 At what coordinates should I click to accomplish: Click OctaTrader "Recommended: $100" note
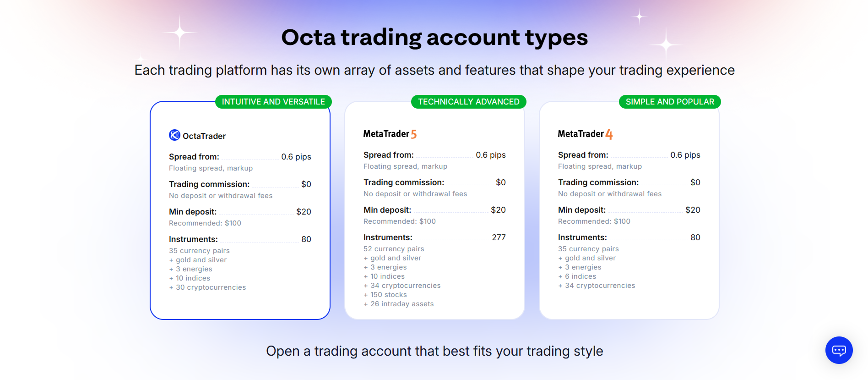click(x=205, y=223)
